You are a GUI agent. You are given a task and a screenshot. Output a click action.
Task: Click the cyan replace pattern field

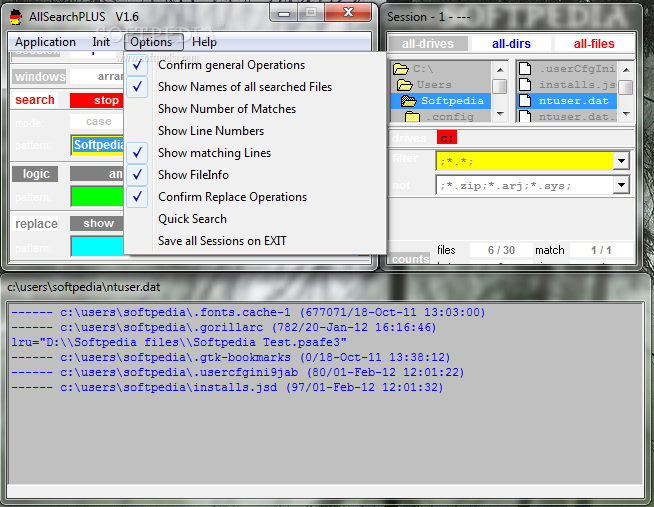[98, 246]
